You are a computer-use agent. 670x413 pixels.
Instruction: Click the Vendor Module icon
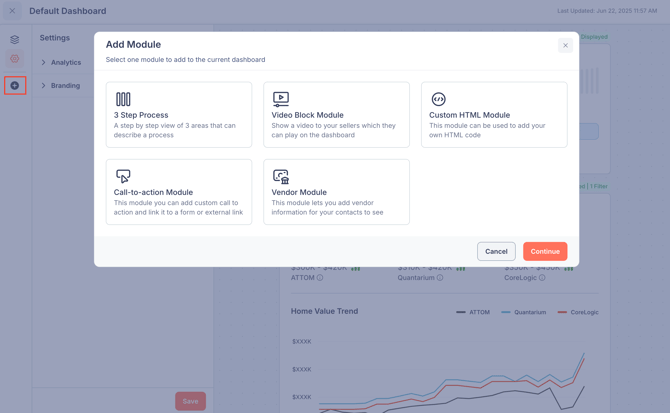[x=281, y=176]
